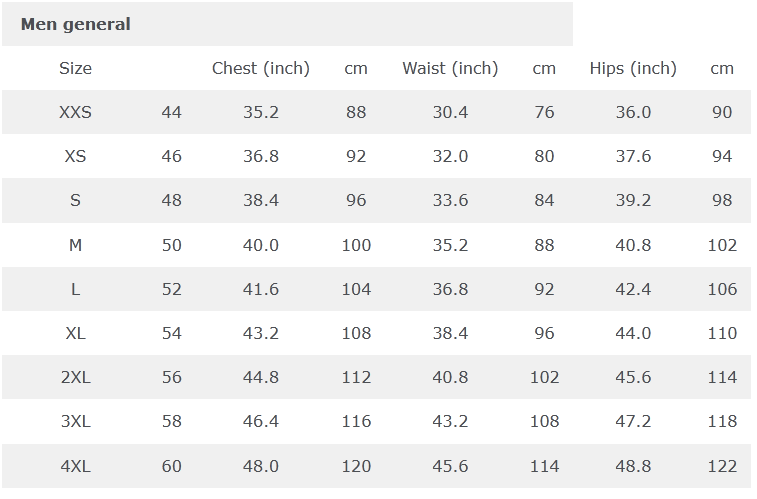Click the L size row label
757x499 pixels.
pos(75,289)
